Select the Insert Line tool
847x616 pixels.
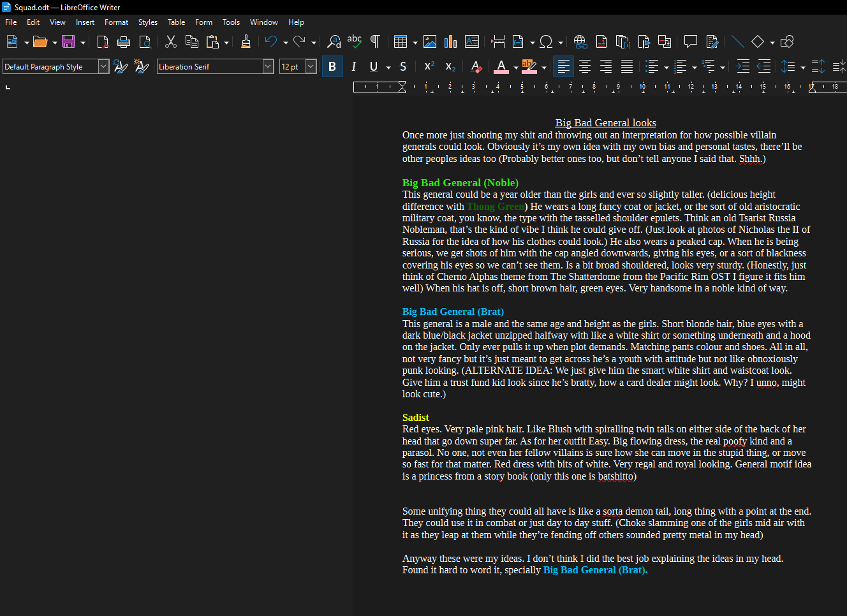[737, 42]
